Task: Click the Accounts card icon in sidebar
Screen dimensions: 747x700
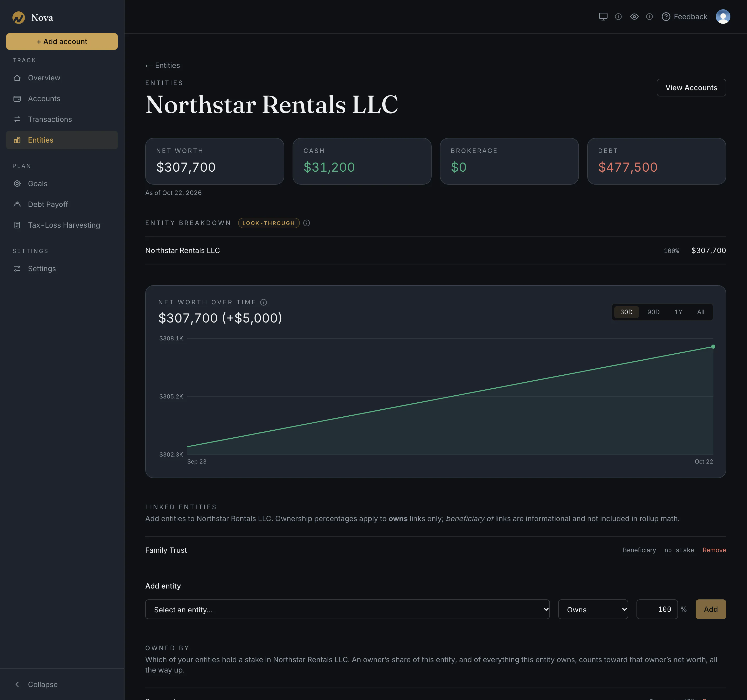Action: click(17, 99)
